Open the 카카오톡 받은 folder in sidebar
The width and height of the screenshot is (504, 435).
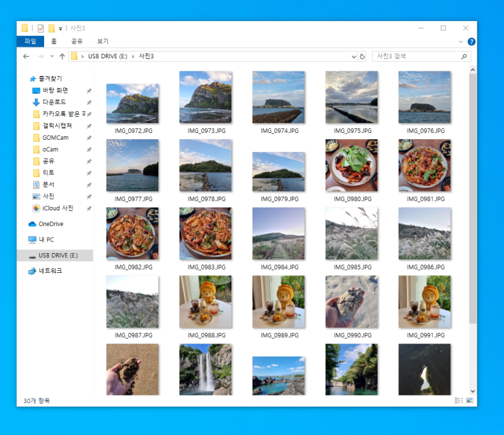(64, 114)
